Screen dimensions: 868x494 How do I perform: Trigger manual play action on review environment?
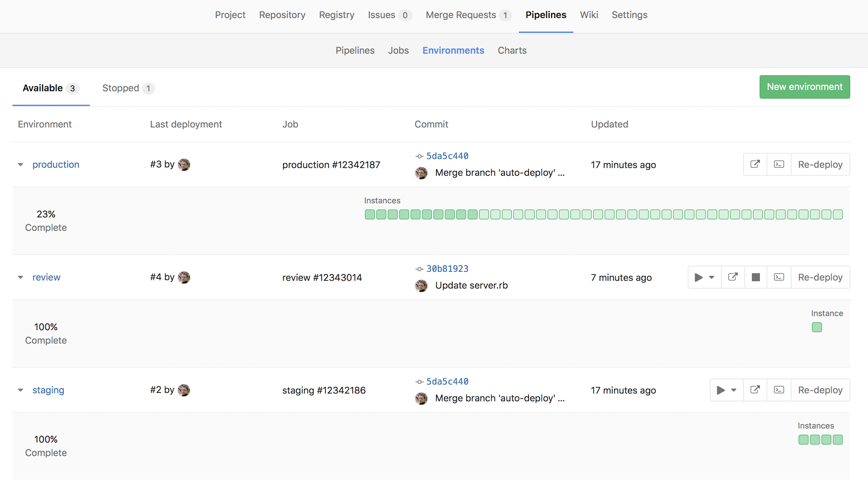coord(698,277)
